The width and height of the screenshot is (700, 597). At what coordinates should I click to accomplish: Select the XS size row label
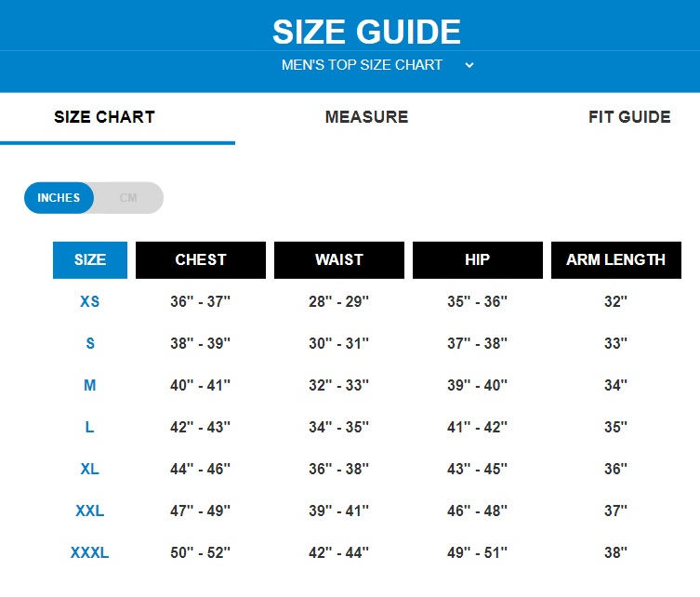[x=90, y=302]
